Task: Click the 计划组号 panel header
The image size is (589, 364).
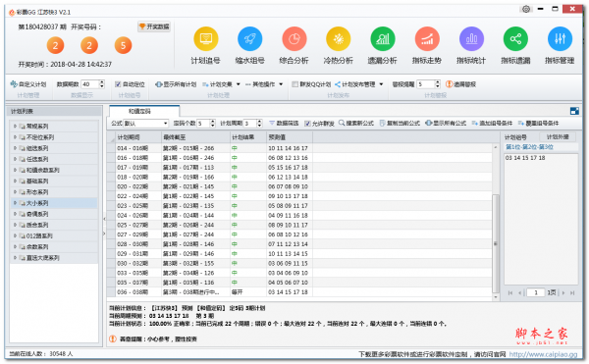Action: [x=515, y=137]
